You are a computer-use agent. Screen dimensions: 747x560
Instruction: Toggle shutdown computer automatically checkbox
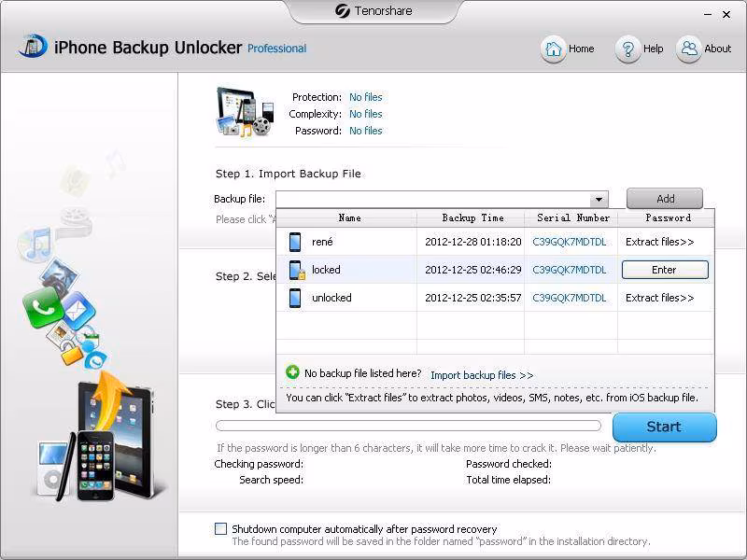point(220,528)
